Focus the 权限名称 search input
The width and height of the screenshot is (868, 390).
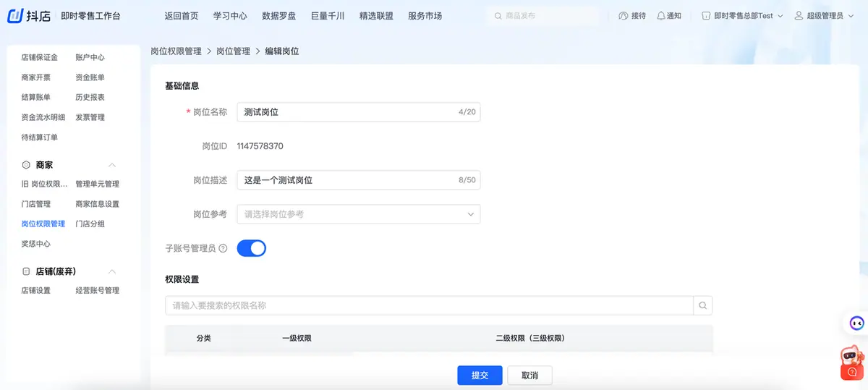coord(429,305)
